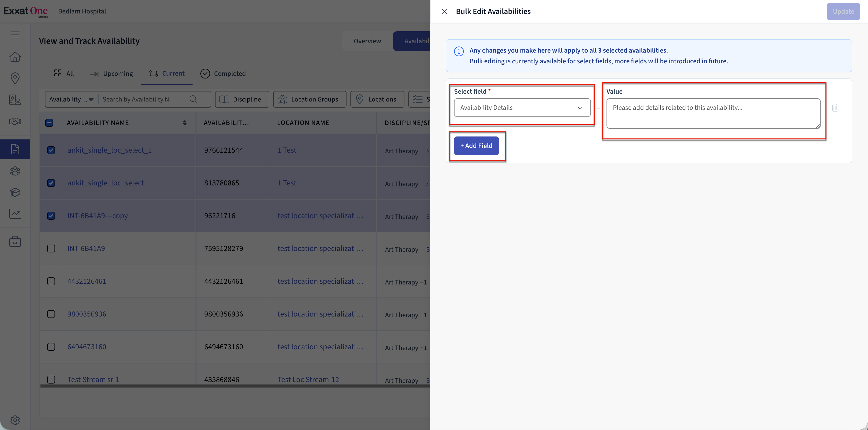Click the availability details Value text area

pyautogui.click(x=713, y=113)
